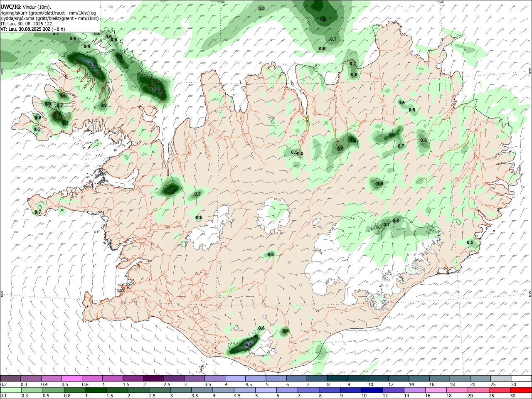Click the 15W longitude label at the top
Viewport: 532px width, 399px height.
point(440,2)
